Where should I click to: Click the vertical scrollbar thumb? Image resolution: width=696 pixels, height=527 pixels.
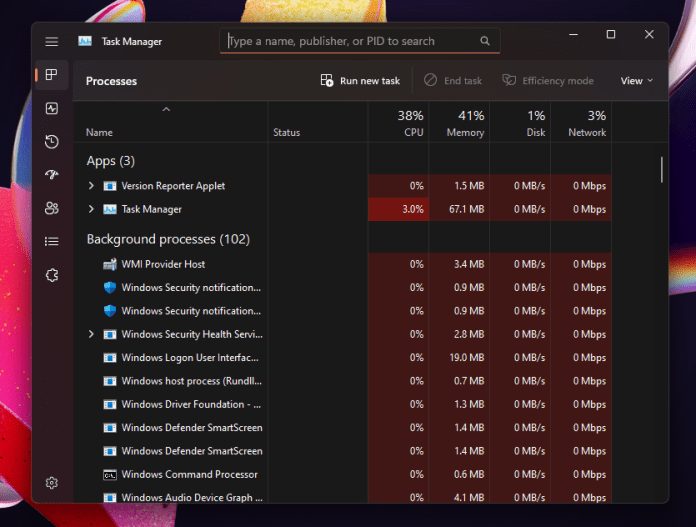tap(661, 170)
